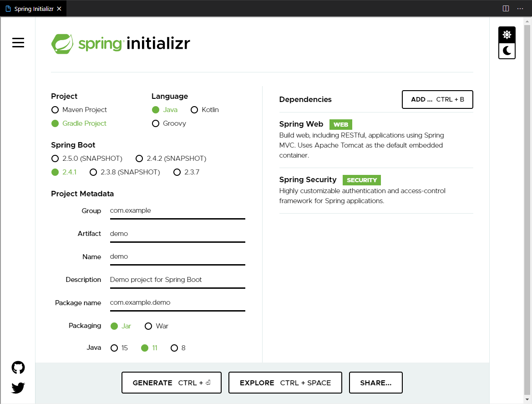Viewport: 532px width, 404px height.
Task: Click the ADD dependencies button
Action: click(437, 99)
